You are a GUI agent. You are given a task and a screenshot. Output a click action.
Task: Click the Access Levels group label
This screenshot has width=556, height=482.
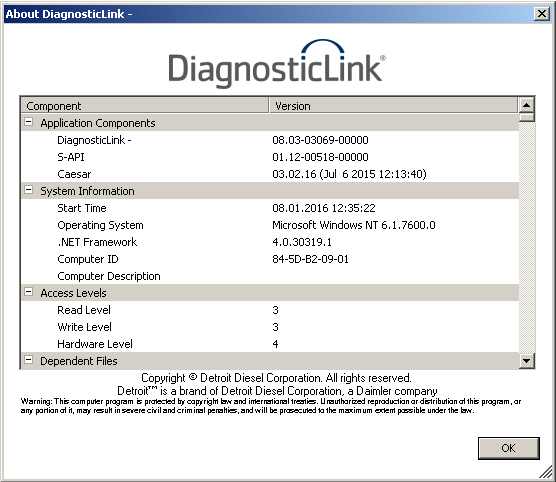click(73, 293)
